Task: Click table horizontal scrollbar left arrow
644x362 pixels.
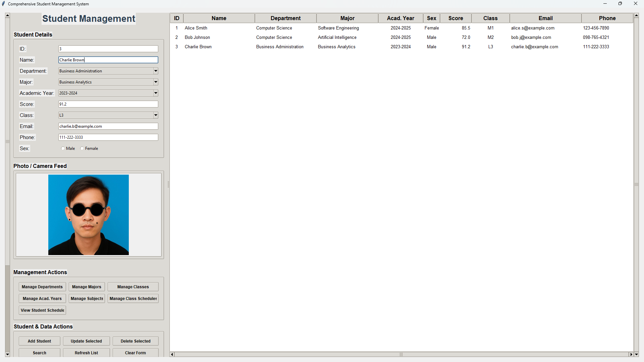Action: click(172, 354)
